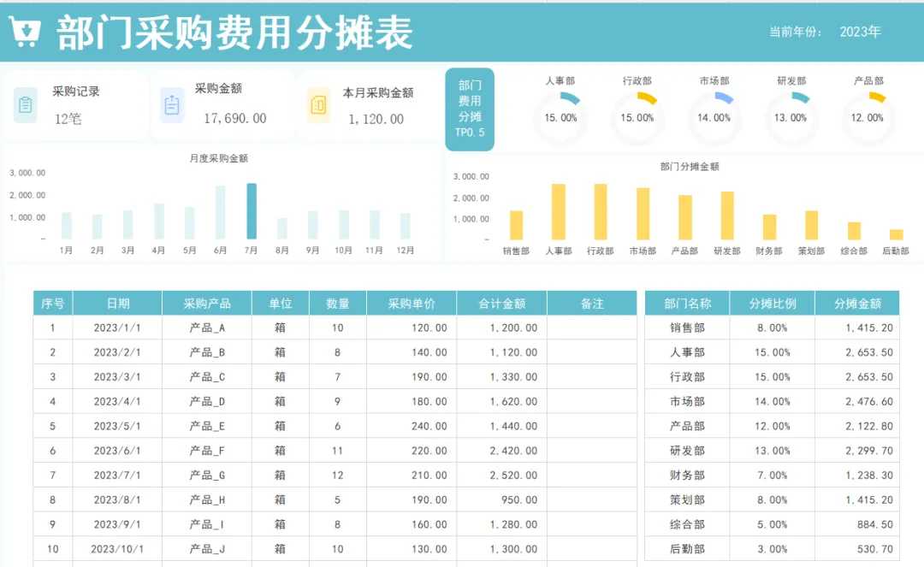Image resolution: width=924 pixels, height=567 pixels.
Task: Select the 行政部 15.00% donut gauge
Action: pos(637,118)
